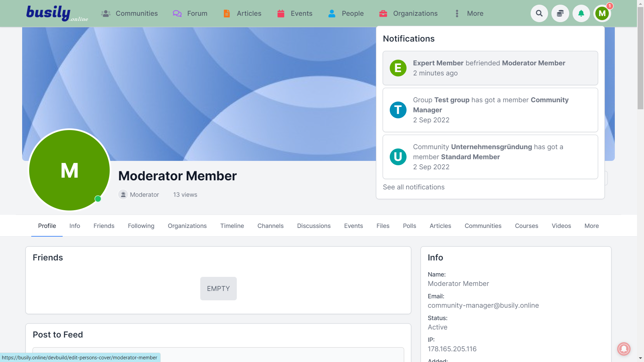This screenshot has height=362, width=644.
Task: Click See all notifications link
Action: (x=414, y=187)
